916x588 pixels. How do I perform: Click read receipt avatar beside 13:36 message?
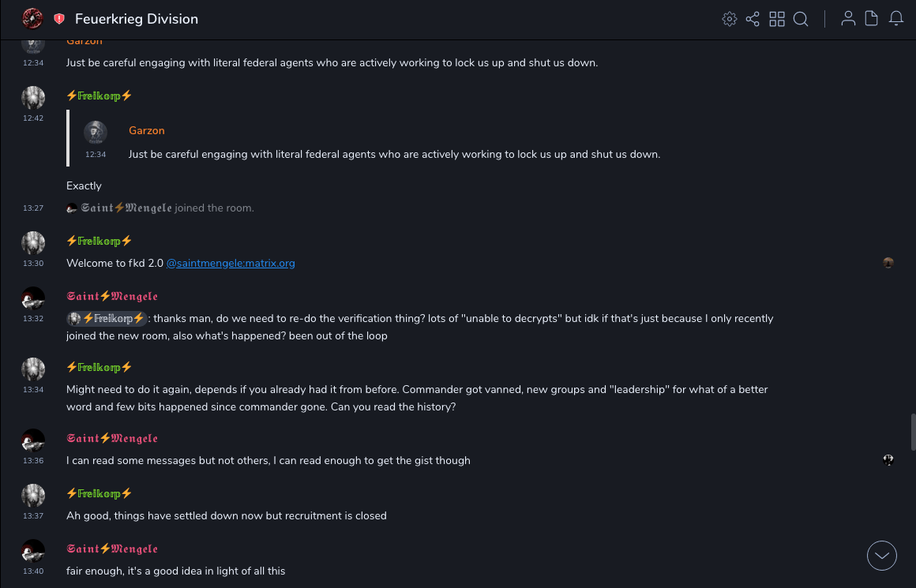[888, 459]
